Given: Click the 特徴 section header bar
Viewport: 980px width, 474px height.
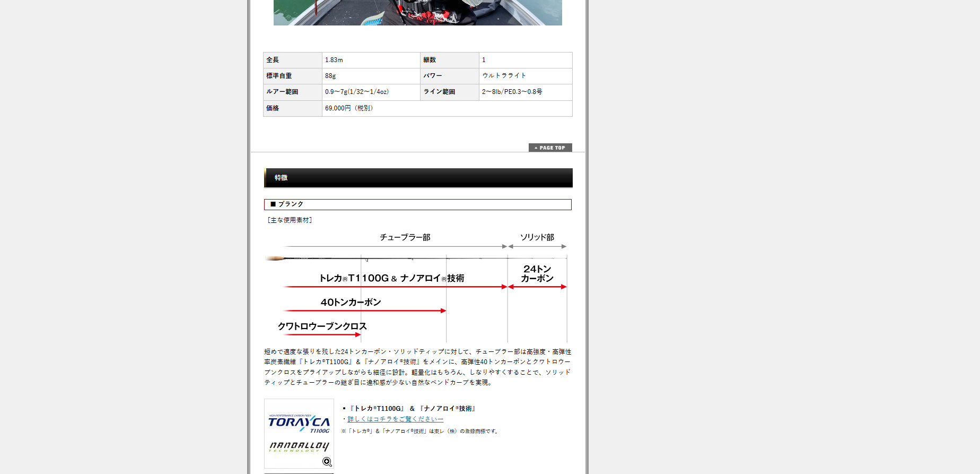Looking at the screenshot, I should pos(418,178).
